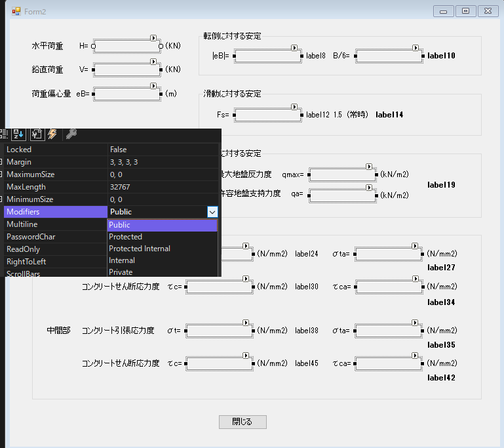This screenshot has height=448, width=504.
Task: Select the RightToLeft property row
Action: coord(55,262)
